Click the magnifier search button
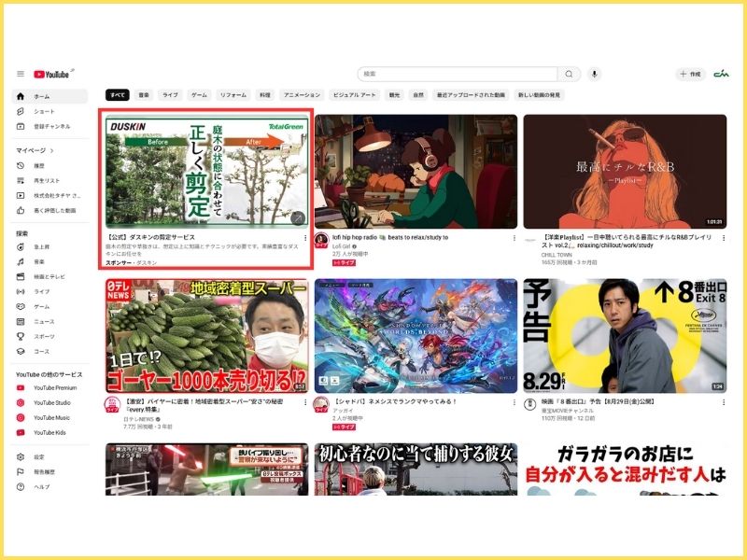Viewport: 747px width, 560px height. [569, 74]
